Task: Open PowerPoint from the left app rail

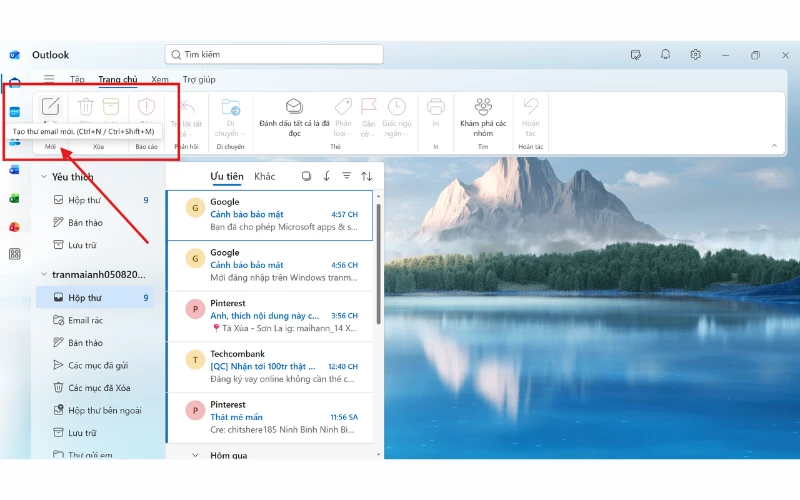Action: pyautogui.click(x=15, y=227)
